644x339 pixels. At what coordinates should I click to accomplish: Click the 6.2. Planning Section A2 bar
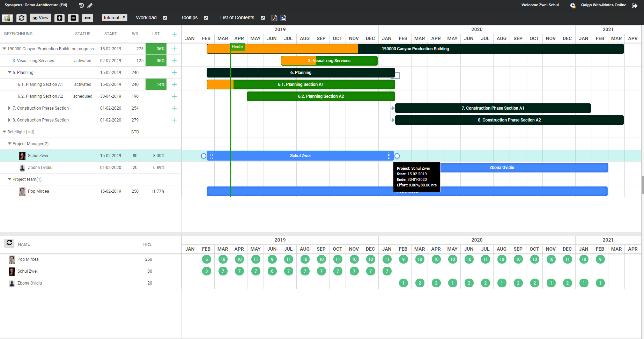click(321, 96)
